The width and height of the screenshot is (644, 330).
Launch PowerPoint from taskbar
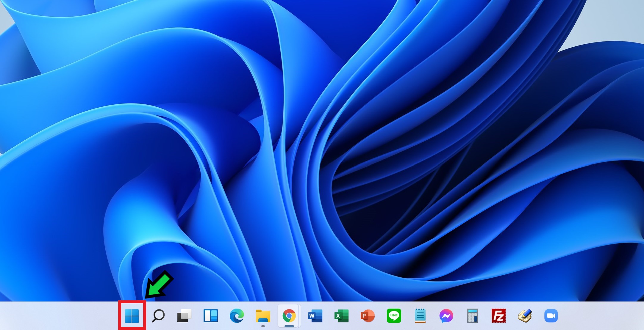point(368,316)
